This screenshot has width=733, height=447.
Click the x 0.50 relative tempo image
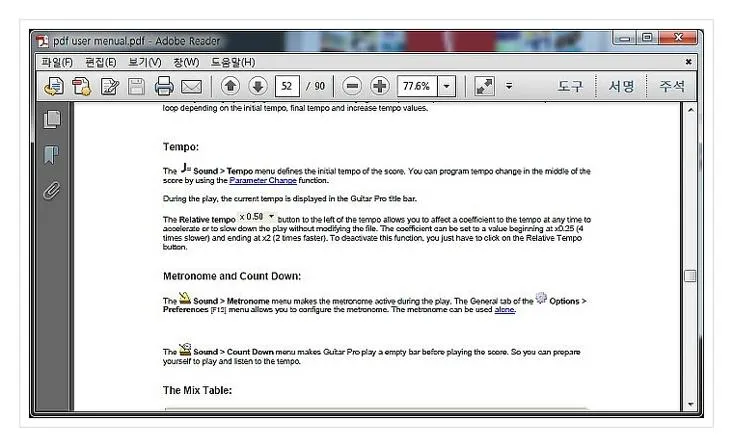pos(256,216)
